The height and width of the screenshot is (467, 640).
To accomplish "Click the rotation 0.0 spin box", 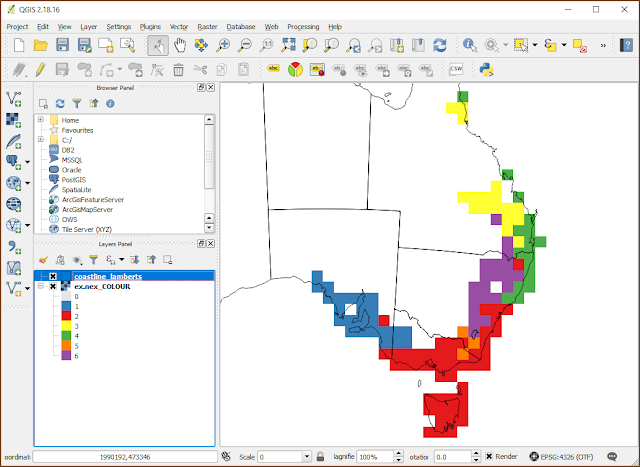I will (459, 457).
